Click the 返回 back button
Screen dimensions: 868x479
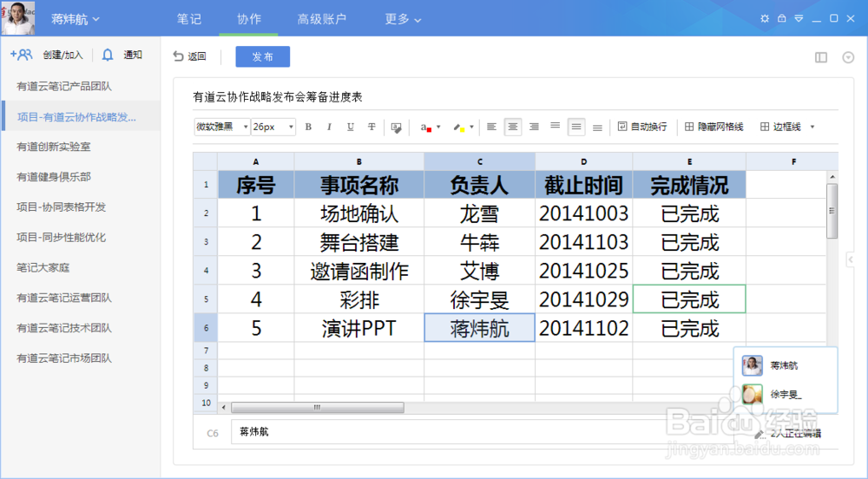coord(190,56)
